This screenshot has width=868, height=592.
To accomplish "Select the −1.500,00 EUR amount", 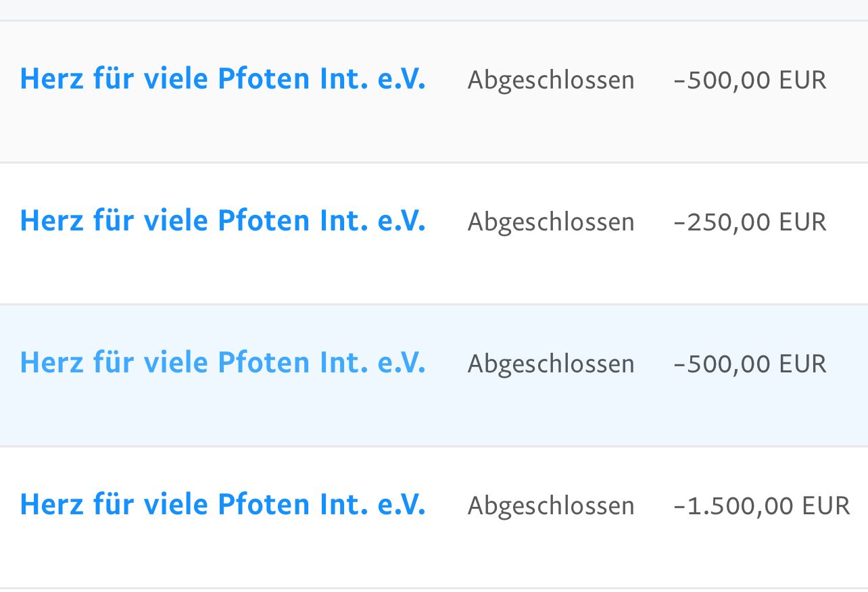I will tap(761, 506).
